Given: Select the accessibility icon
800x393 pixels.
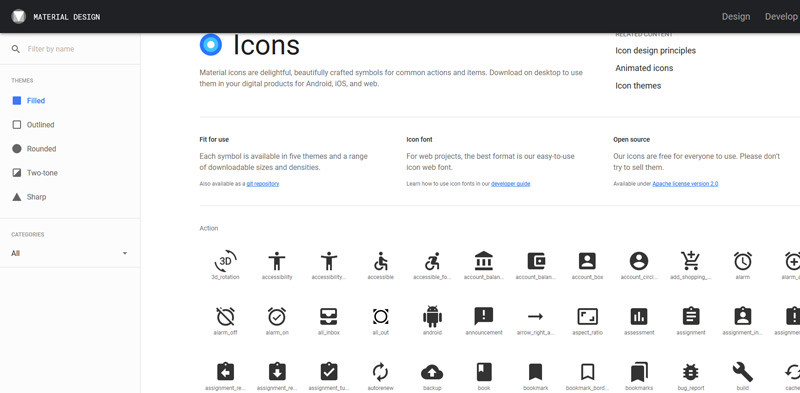Looking at the screenshot, I should [x=277, y=261].
